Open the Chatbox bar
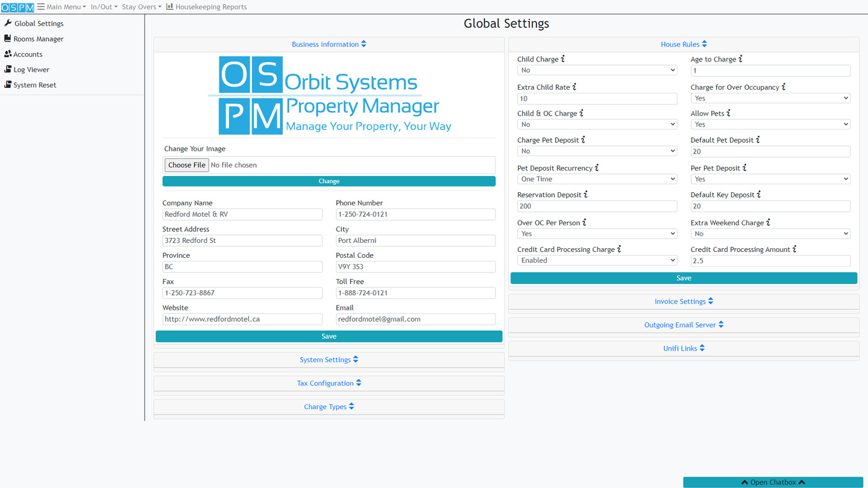Image resolution: width=868 pixels, height=488 pixels. [x=773, y=482]
